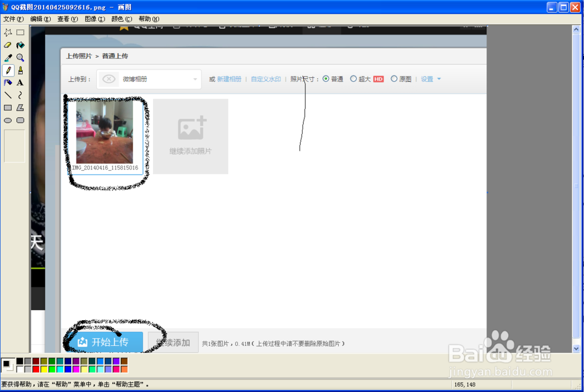
Task: Click the 继续添加照片 placeholder tile
Action: (190, 136)
